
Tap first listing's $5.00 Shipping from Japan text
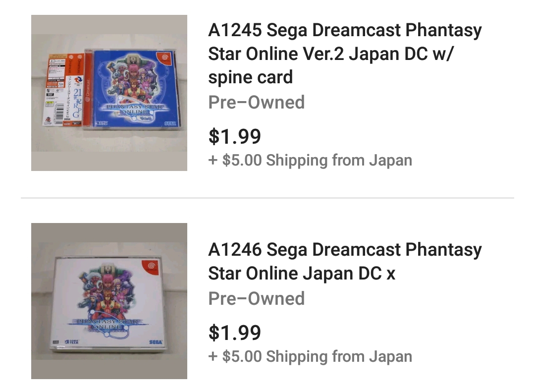click(x=310, y=160)
